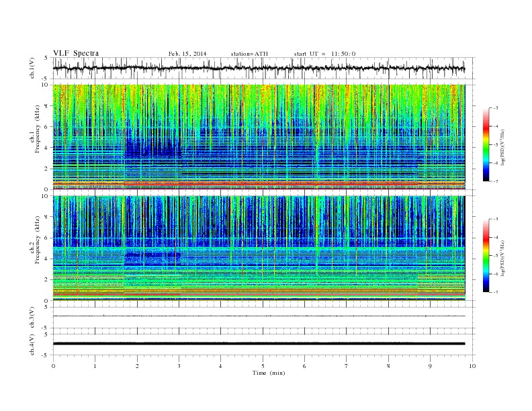Click the flat ch.3 voltage trace
Viewport: 532px width, 411px height.
(x=259, y=316)
